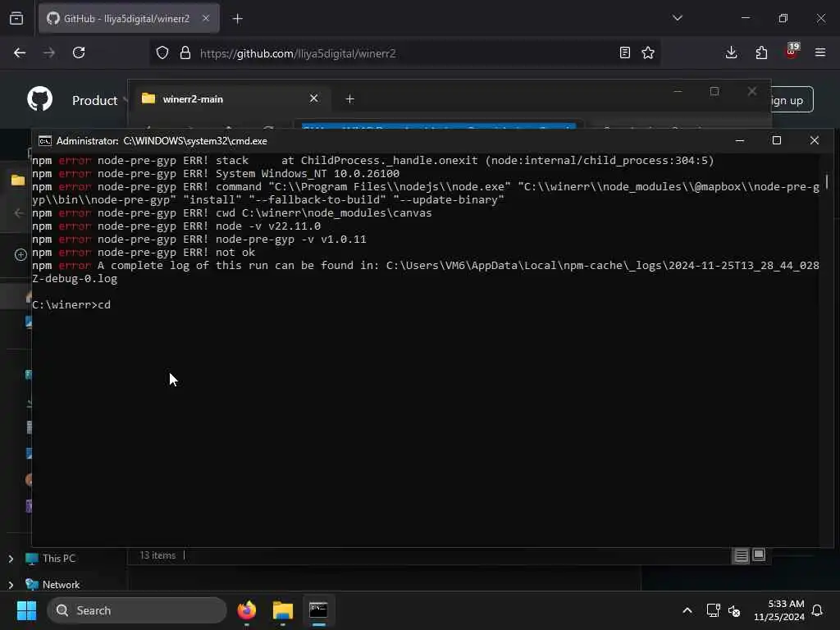Show hidden system tray icons
The width and height of the screenshot is (840, 630).
click(687, 610)
